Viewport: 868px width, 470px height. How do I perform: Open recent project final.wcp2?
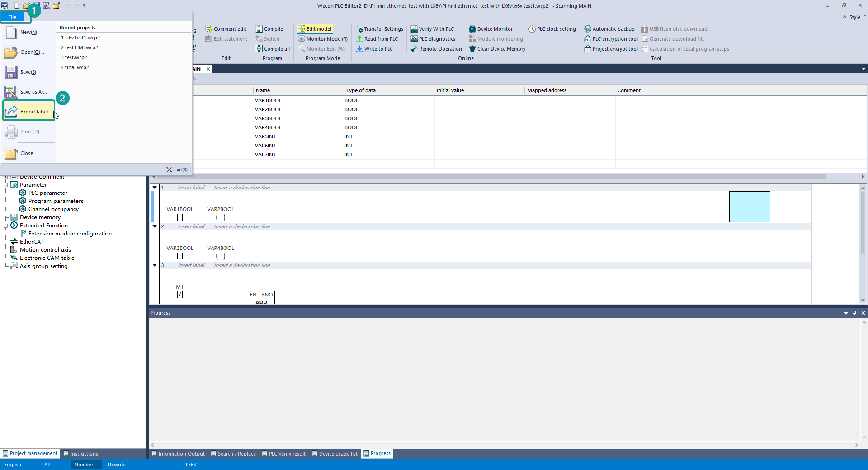click(x=75, y=67)
